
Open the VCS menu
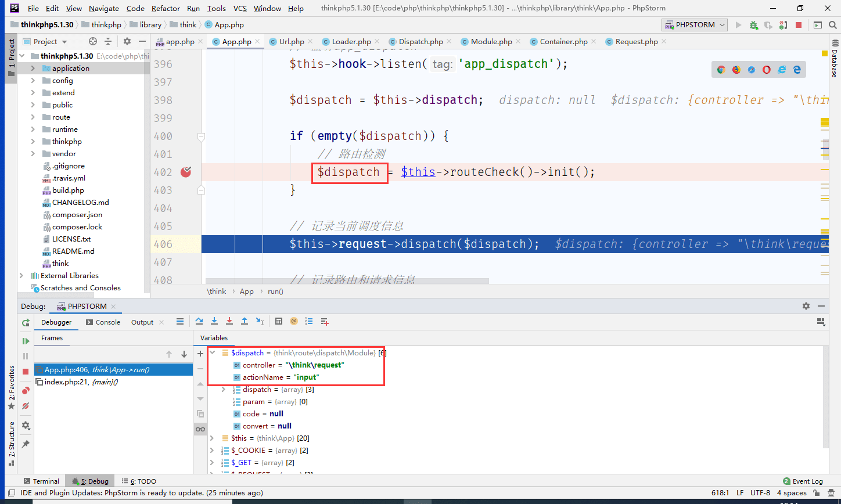coord(240,8)
